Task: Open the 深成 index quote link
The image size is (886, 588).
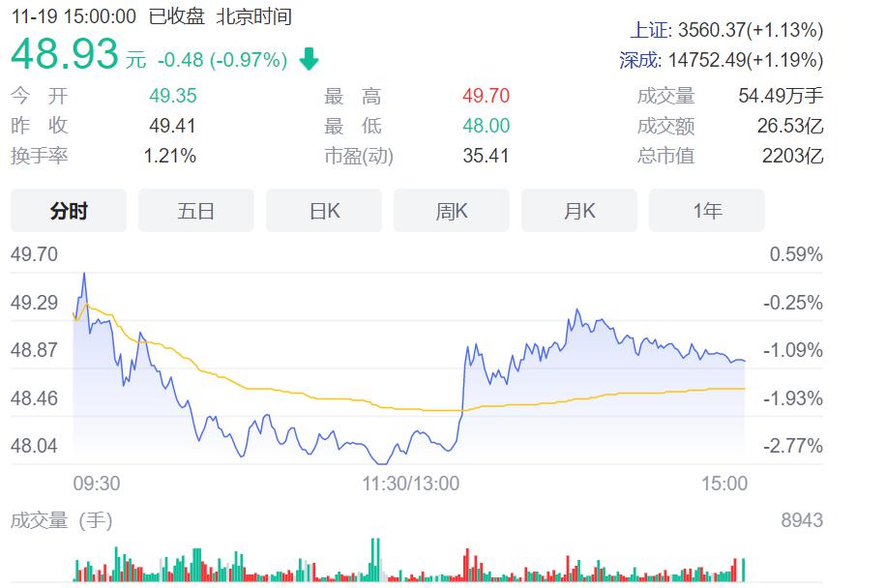Action: (640, 60)
